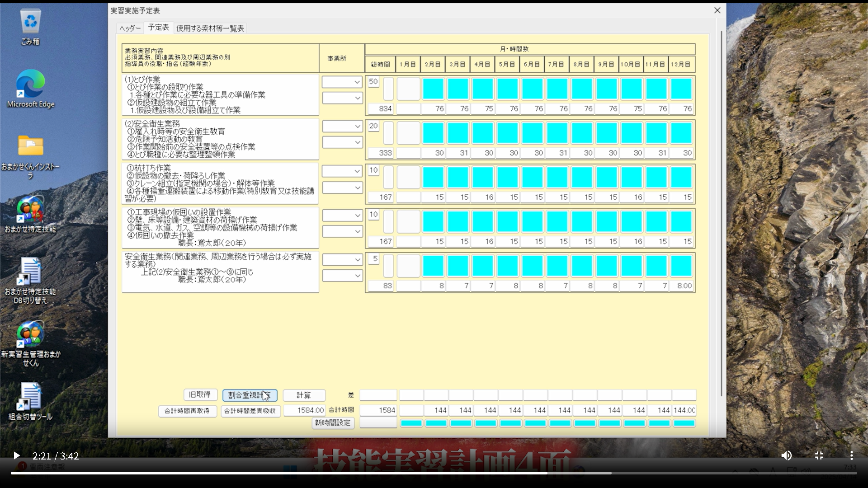868x488 pixels.
Task: Mute the video volume icon
Action: point(787,455)
